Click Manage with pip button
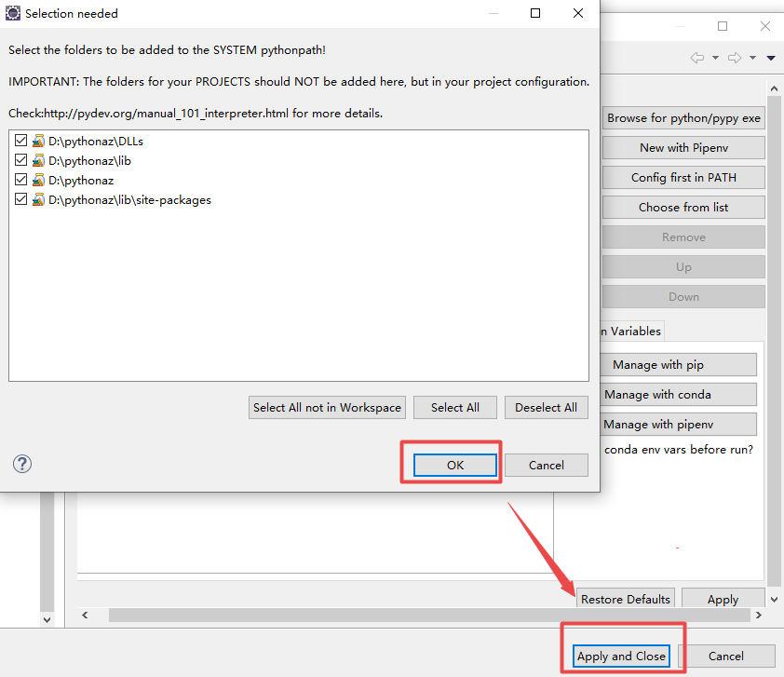 (x=679, y=364)
